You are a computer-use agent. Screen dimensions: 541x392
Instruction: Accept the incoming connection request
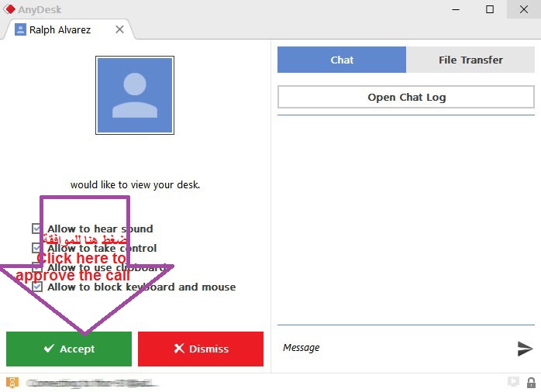tap(69, 349)
